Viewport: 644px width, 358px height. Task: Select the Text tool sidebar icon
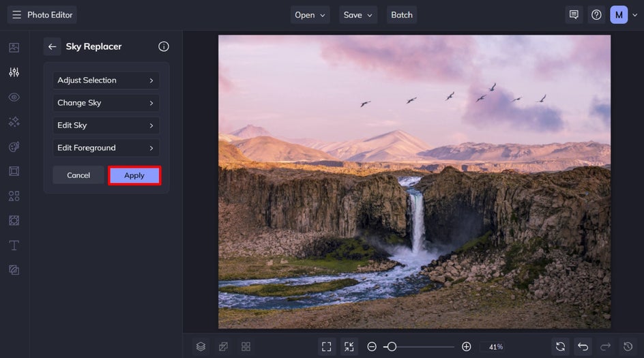(x=14, y=245)
